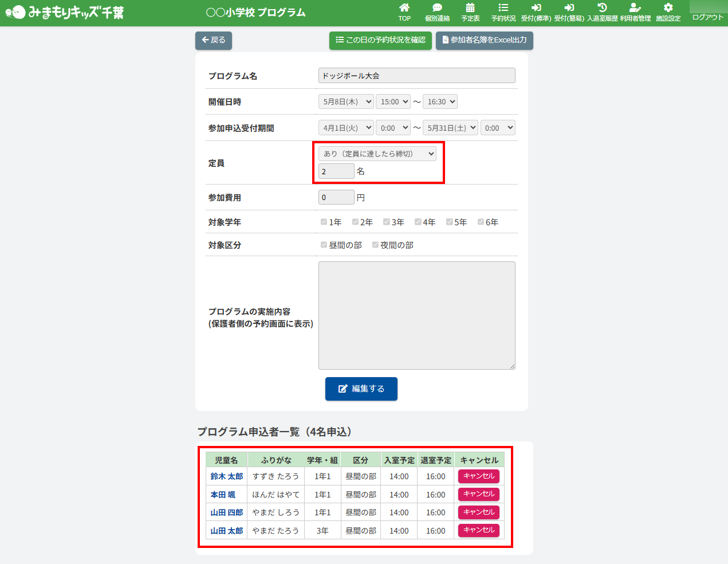This screenshot has height=564, width=728.
Task: Open 個別連絡 chat bubble icon
Action: 437,8
